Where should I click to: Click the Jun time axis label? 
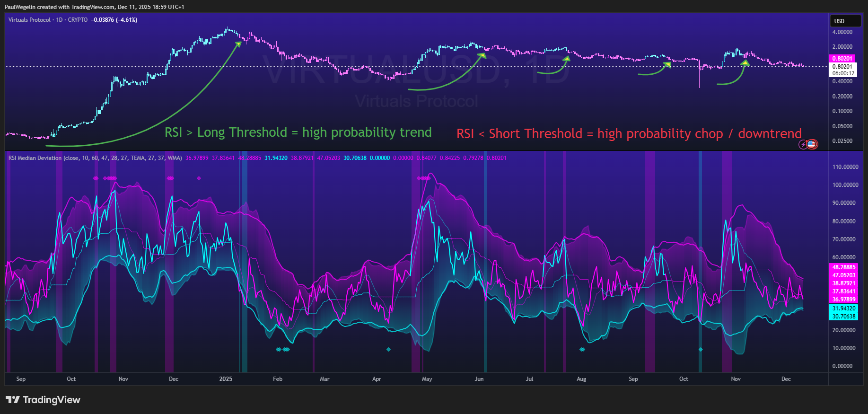(x=479, y=379)
